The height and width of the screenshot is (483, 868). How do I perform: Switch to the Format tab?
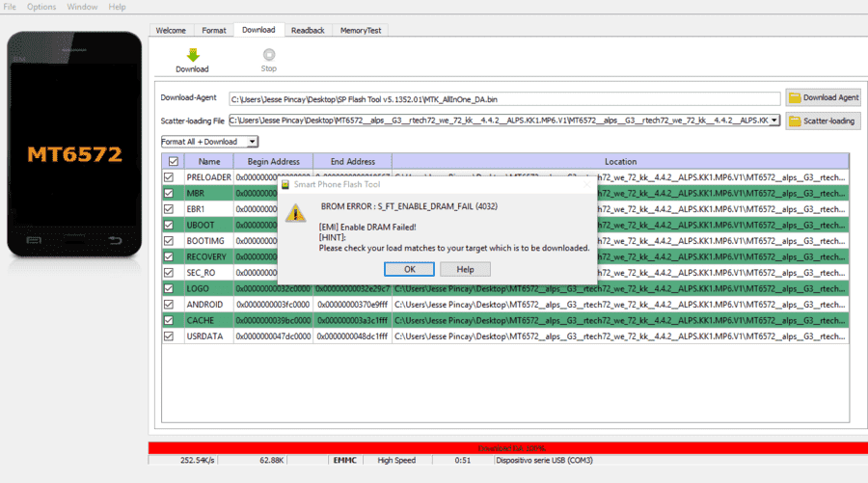click(x=214, y=31)
